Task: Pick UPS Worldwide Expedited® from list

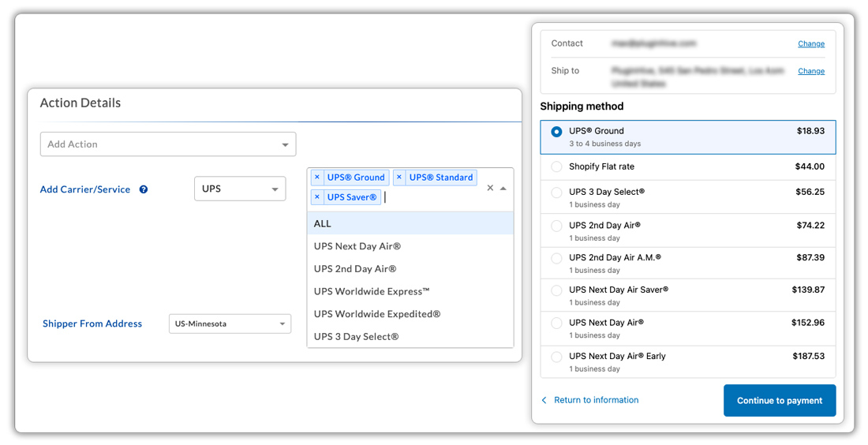Action: [x=410, y=314]
